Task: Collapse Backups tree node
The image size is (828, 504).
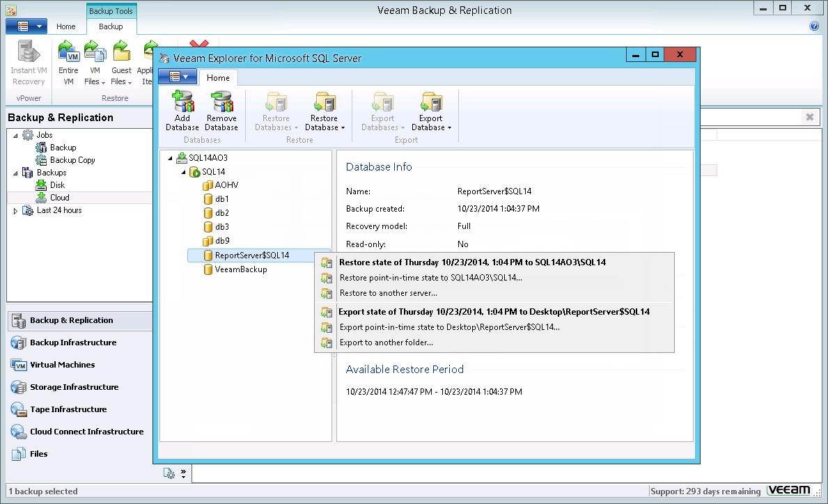Action: click(15, 173)
